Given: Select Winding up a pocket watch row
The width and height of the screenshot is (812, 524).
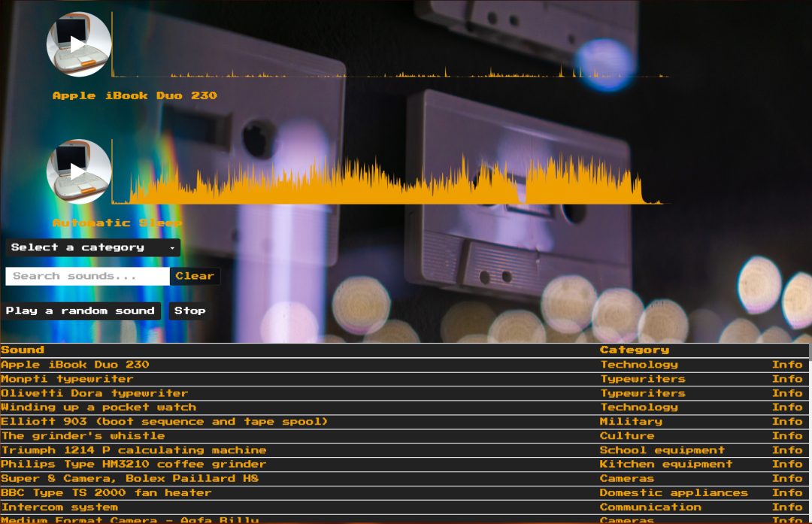Looking at the screenshot, I should pyautogui.click(x=98, y=407).
